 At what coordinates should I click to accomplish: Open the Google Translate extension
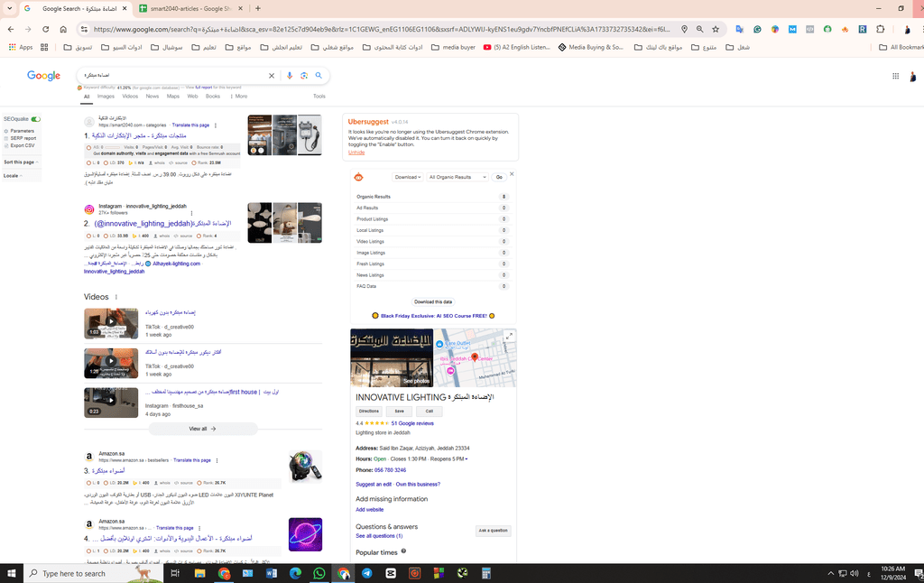tap(740, 29)
